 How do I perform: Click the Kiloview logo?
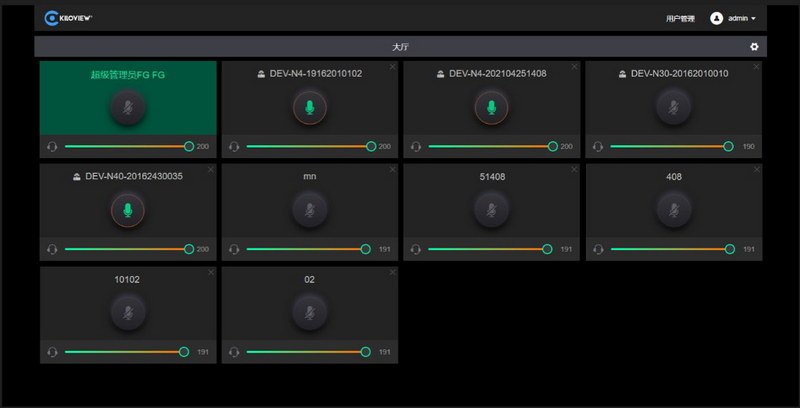[67, 18]
